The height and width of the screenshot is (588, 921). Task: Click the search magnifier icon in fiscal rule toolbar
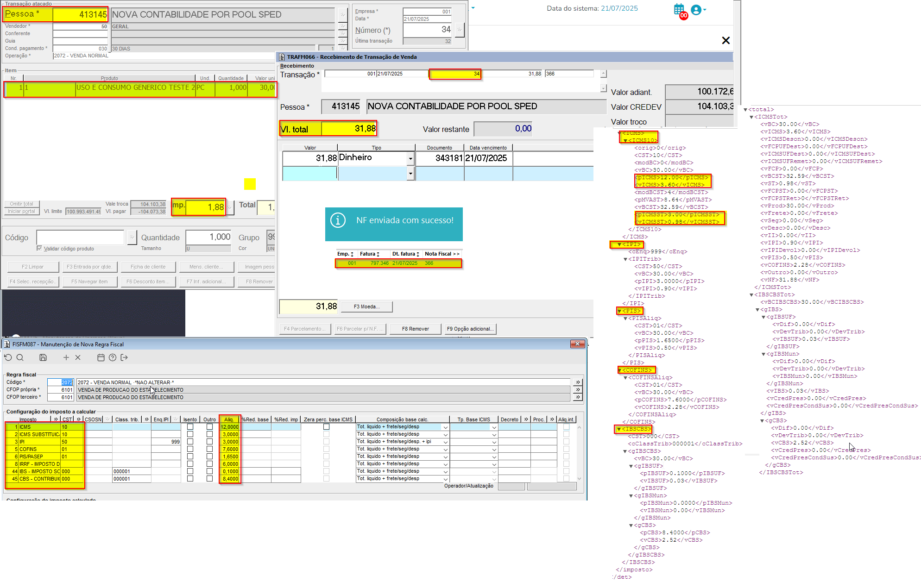[20, 357]
